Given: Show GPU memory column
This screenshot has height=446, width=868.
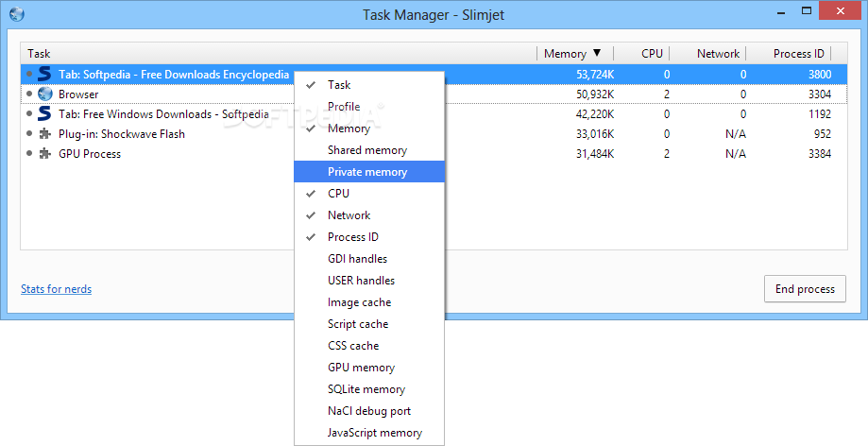Looking at the screenshot, I should coord(369,368).
